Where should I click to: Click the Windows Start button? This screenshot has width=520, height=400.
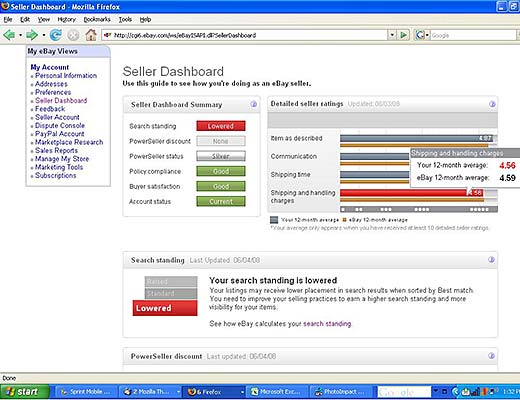point(25,391)
